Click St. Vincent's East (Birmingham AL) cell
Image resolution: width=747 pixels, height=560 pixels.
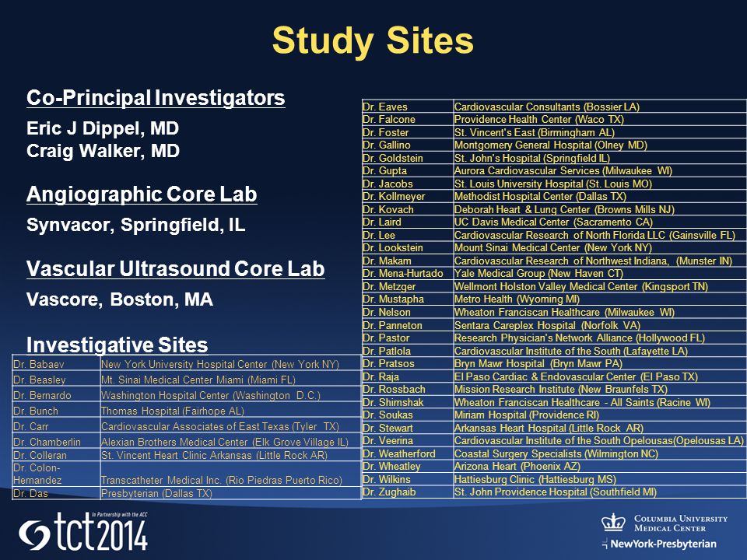600,132
